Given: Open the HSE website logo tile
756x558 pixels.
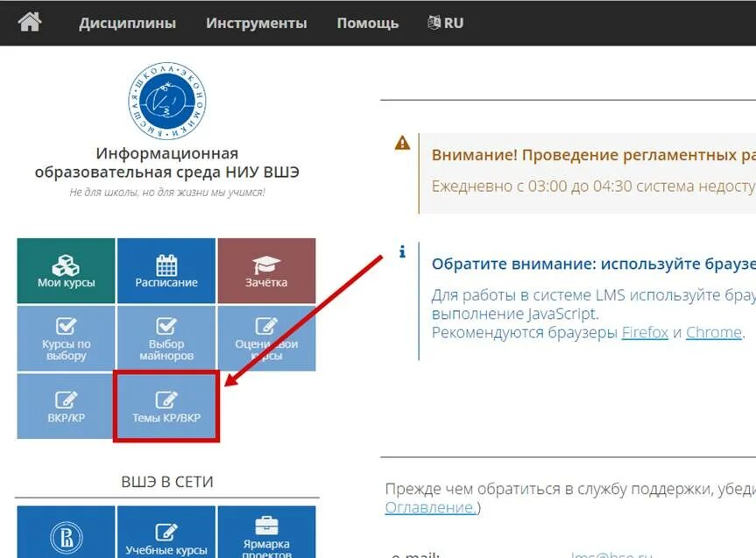Looking at the screenshot, I should point(66,532).
